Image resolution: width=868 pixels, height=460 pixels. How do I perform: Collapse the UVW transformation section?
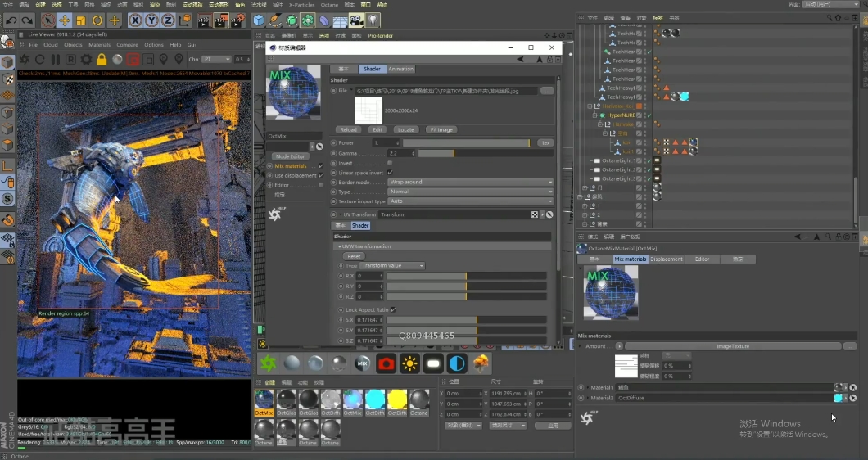(x=339, y=246)
